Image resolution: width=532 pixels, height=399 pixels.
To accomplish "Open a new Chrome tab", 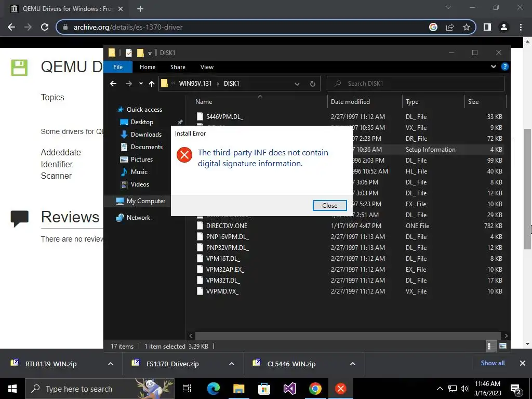I will pos(140,9).
